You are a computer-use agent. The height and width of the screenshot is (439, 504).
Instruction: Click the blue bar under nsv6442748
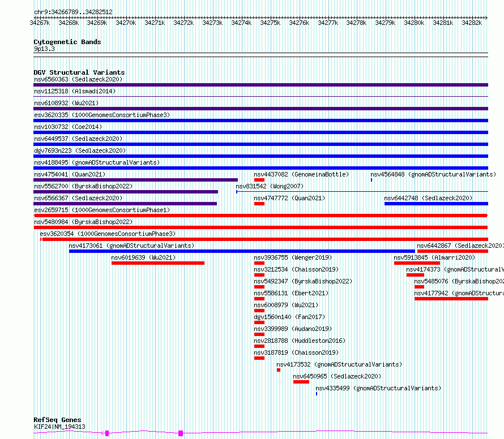click(x=436, y=204)
